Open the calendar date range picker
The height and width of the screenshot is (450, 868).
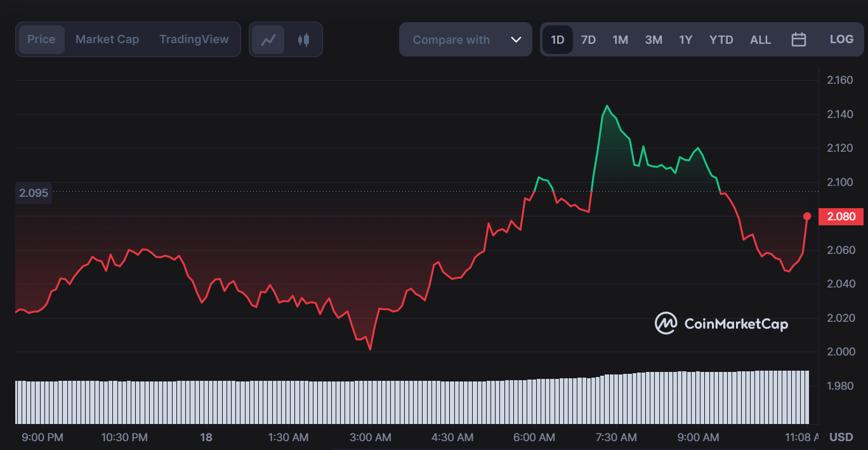[x=798, y=40]
